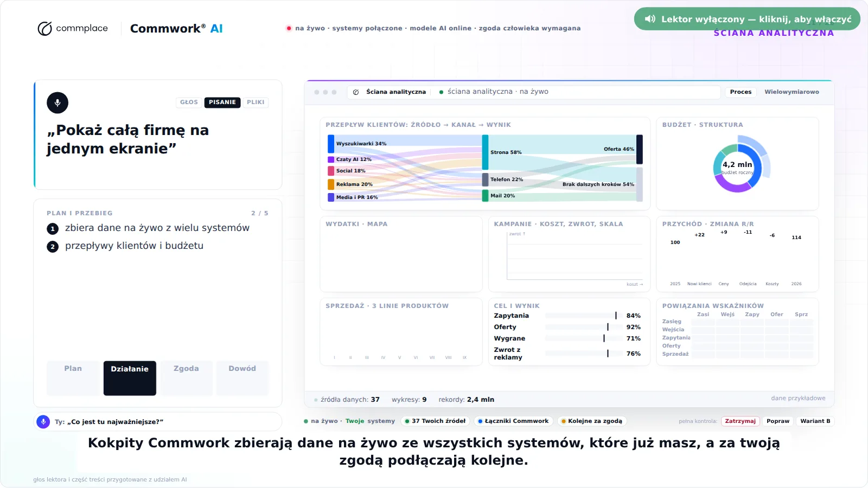Click the 'Mail 20%' channel label
Screen dimensions: 868x488
pyautogui.click(x=503, y=196)
